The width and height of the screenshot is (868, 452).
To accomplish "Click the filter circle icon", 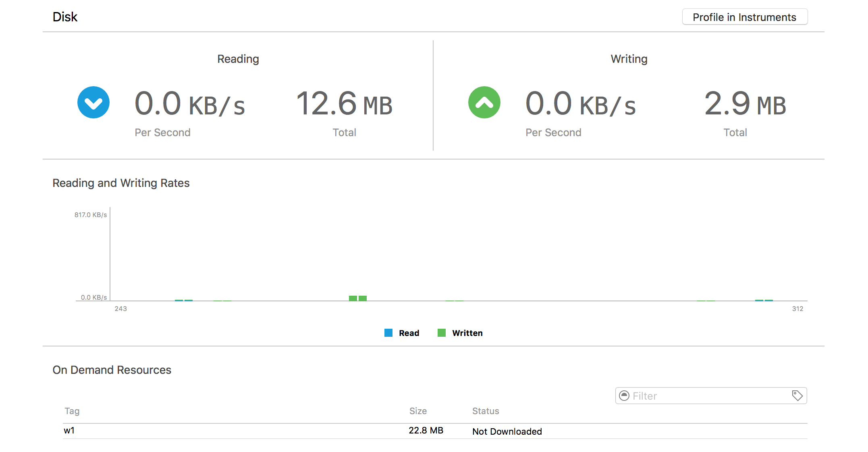I will [624, 396].
